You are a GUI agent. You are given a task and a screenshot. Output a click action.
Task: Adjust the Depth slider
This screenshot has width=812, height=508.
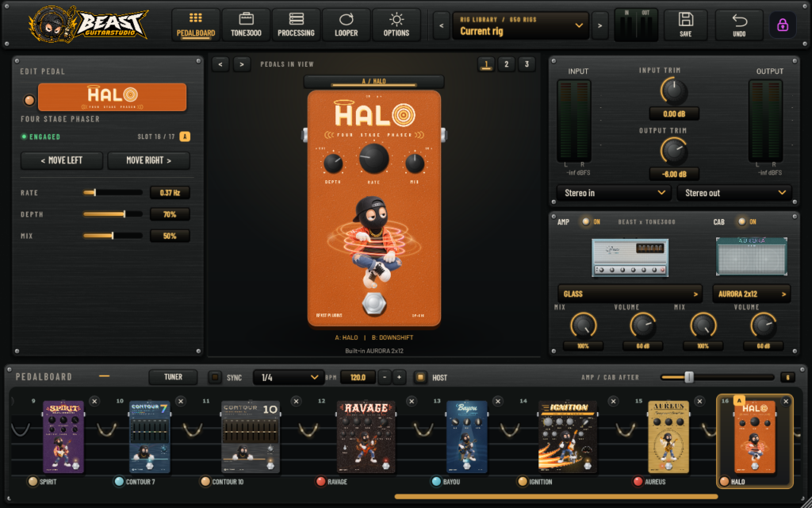[x=113, y=214]
